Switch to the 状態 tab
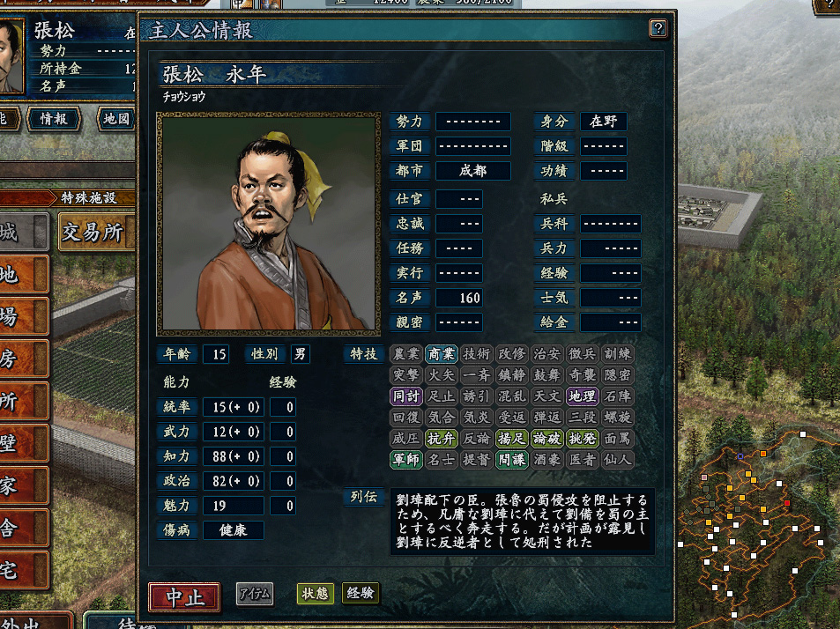 click(315, 593)
